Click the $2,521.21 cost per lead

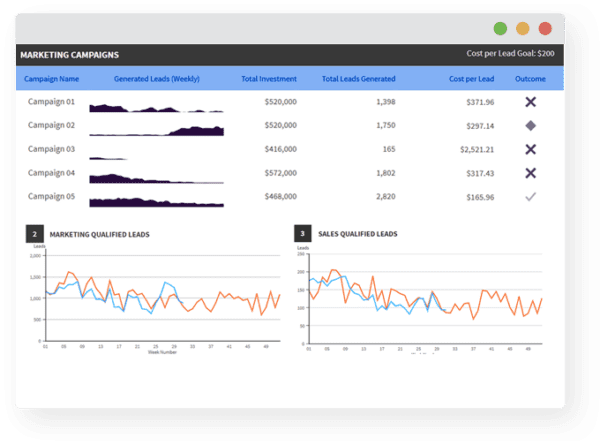(x=477, y=150)
